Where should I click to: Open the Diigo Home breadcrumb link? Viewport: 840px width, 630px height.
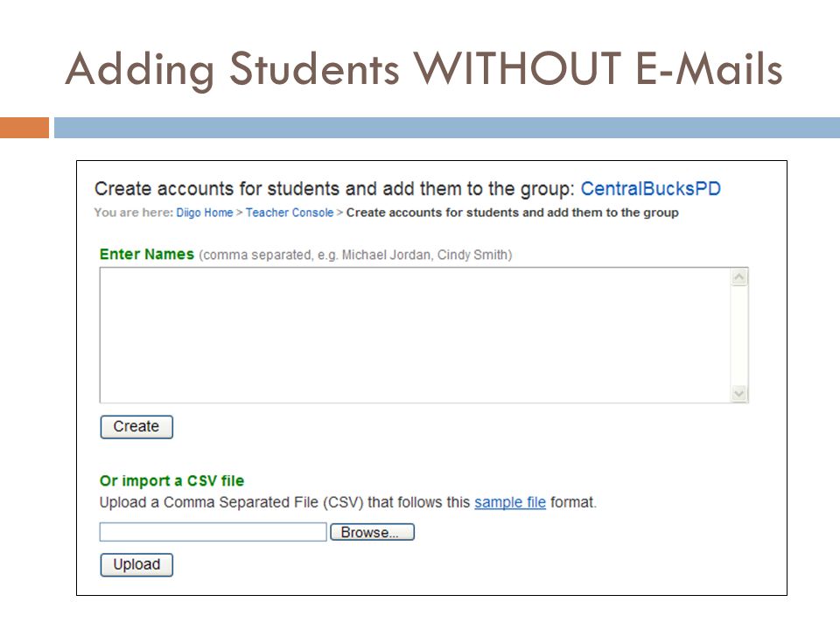click(204, 213)
